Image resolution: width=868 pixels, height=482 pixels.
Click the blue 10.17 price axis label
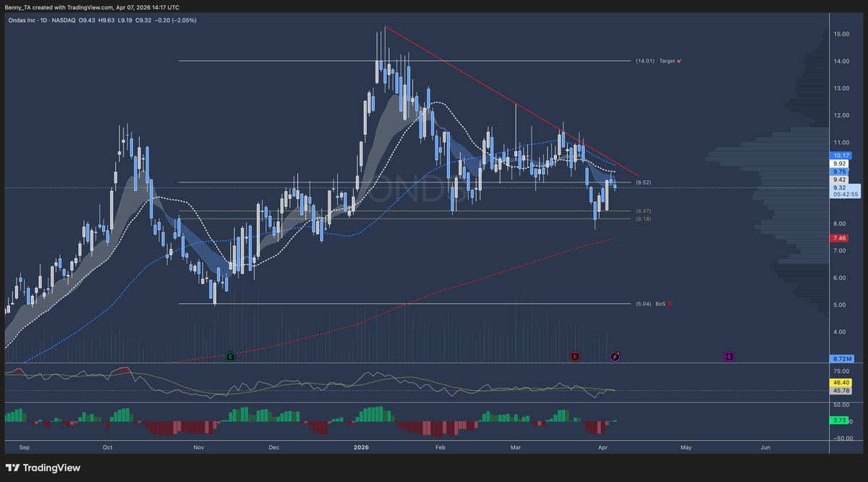(839, 155)
